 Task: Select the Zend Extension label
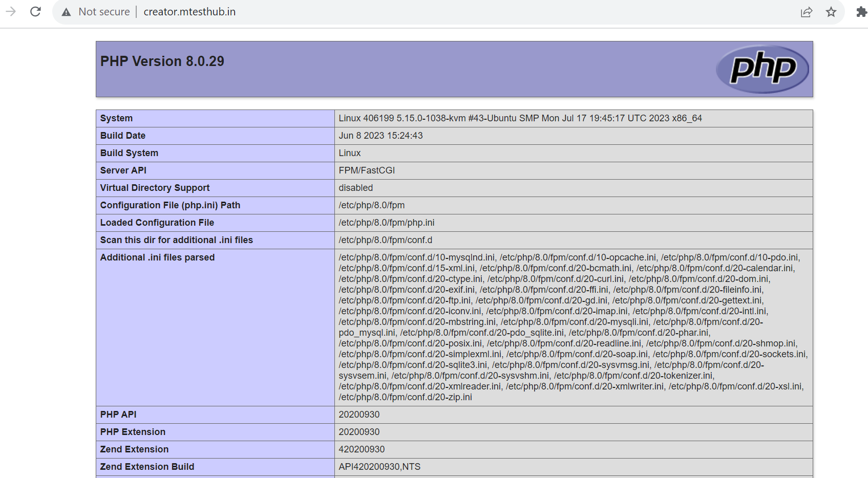(x=135, y=449)
